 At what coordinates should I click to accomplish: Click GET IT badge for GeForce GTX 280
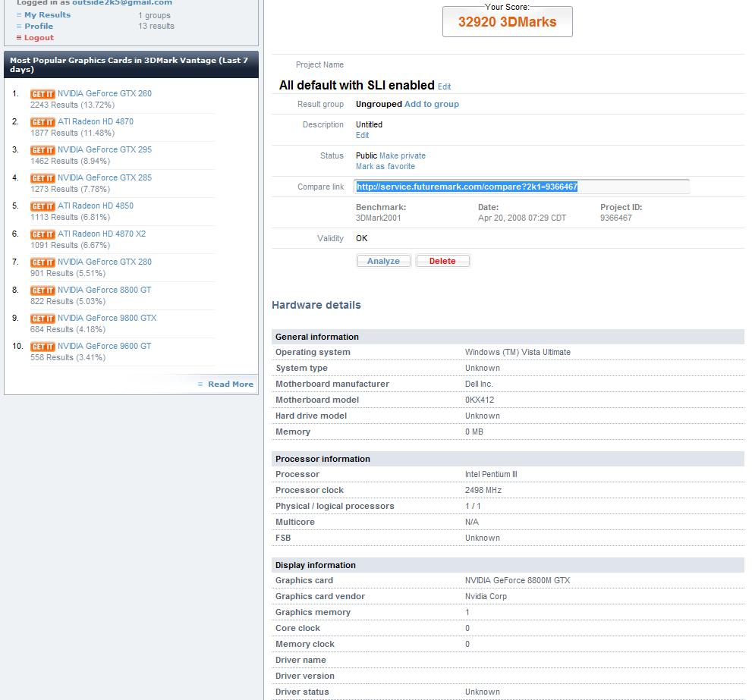(42, 262)
